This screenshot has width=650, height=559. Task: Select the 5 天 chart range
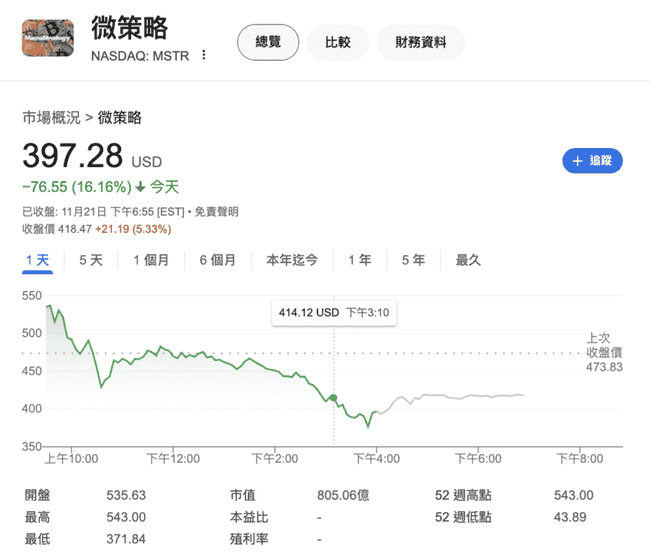[91, 260]
